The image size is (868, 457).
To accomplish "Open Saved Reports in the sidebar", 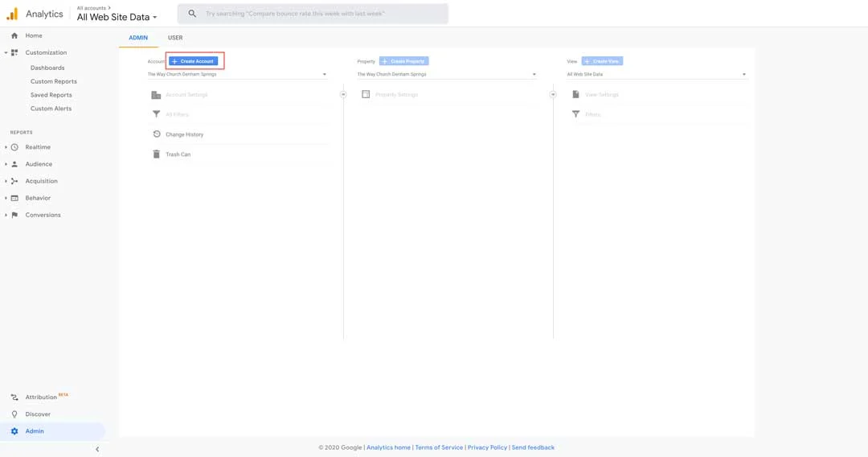I will [x=51, y=95].
